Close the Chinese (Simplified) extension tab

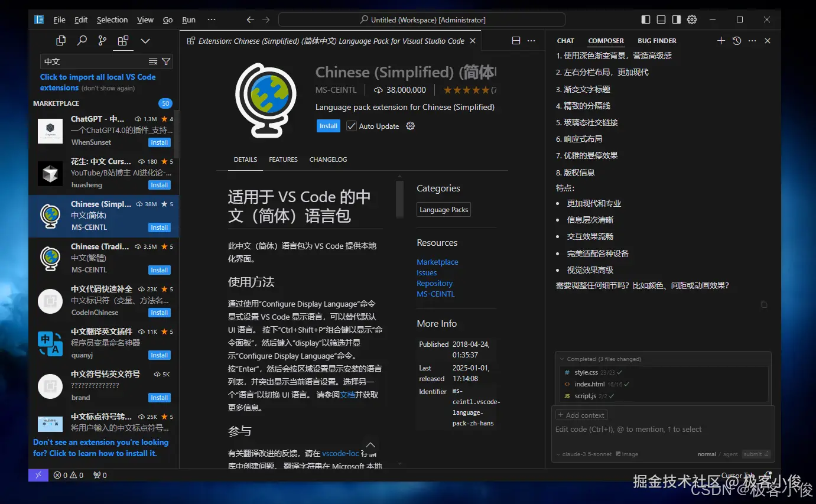(x=472, y=41)
